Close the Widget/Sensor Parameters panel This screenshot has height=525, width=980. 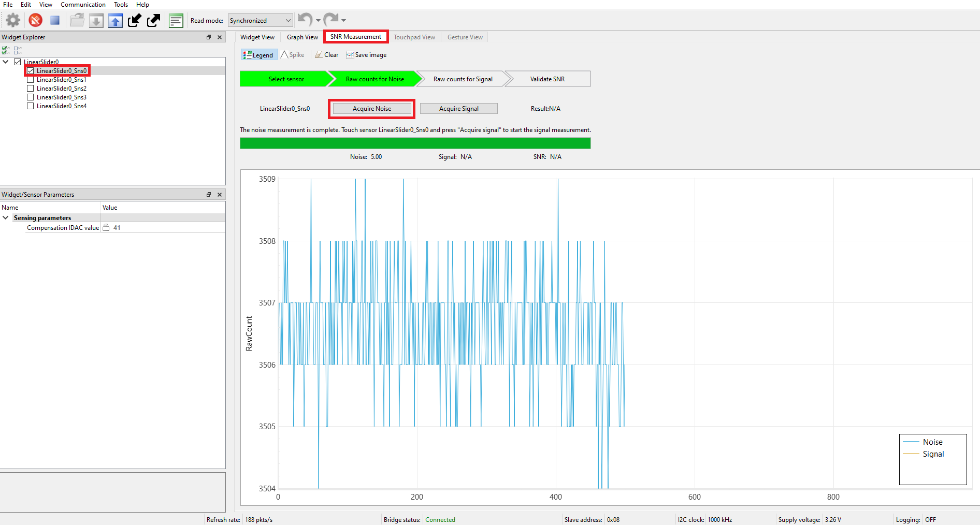(220, 195)
